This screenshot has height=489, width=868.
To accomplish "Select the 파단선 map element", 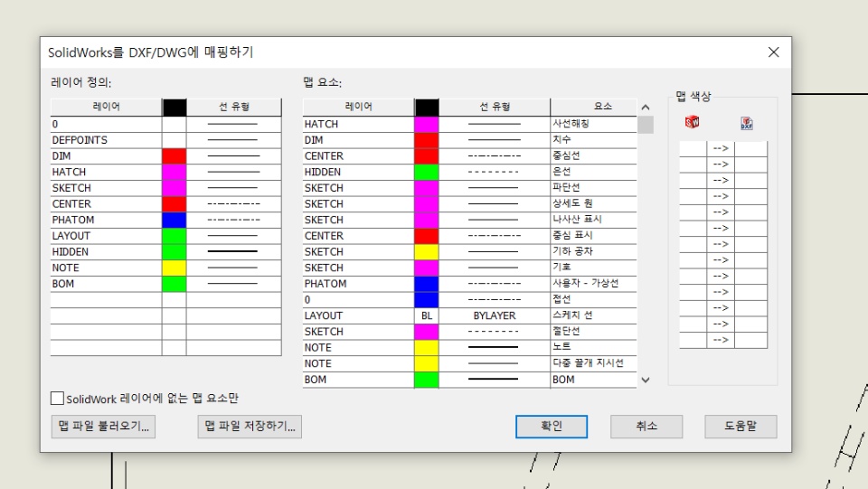I will click(x=593, y=188).
